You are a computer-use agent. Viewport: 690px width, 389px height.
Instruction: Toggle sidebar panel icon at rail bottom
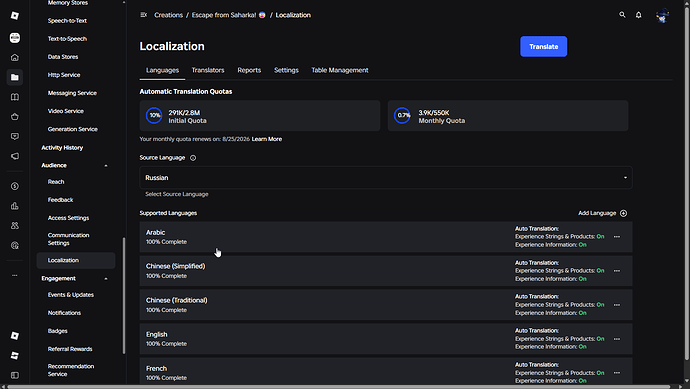15,375
